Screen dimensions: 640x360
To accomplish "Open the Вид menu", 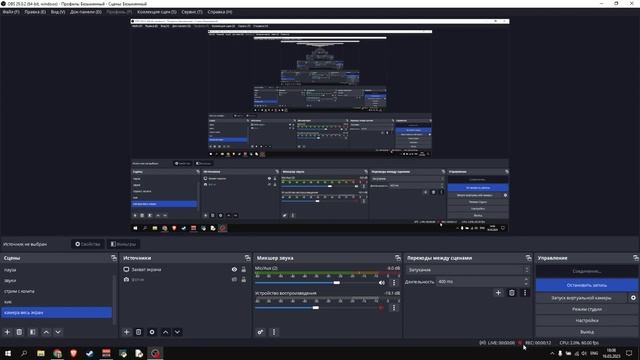I will [58, 12].
